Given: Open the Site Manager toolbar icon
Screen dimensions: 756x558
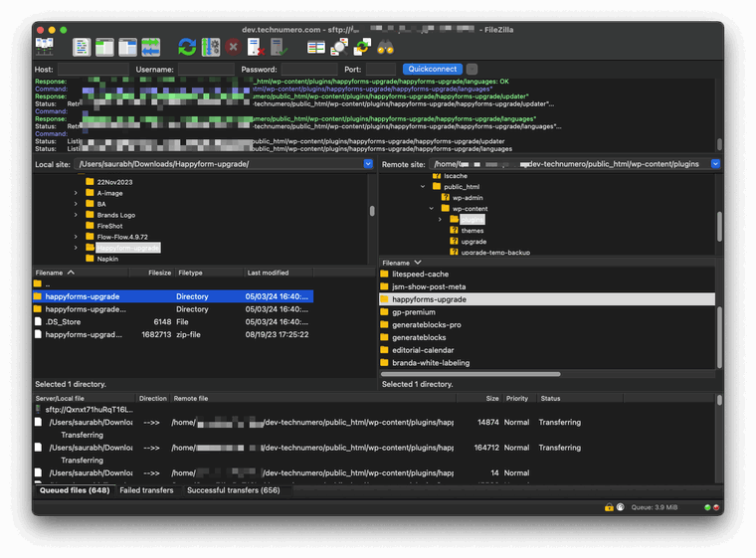Looking at the screenshot, I should pos(45,47).
